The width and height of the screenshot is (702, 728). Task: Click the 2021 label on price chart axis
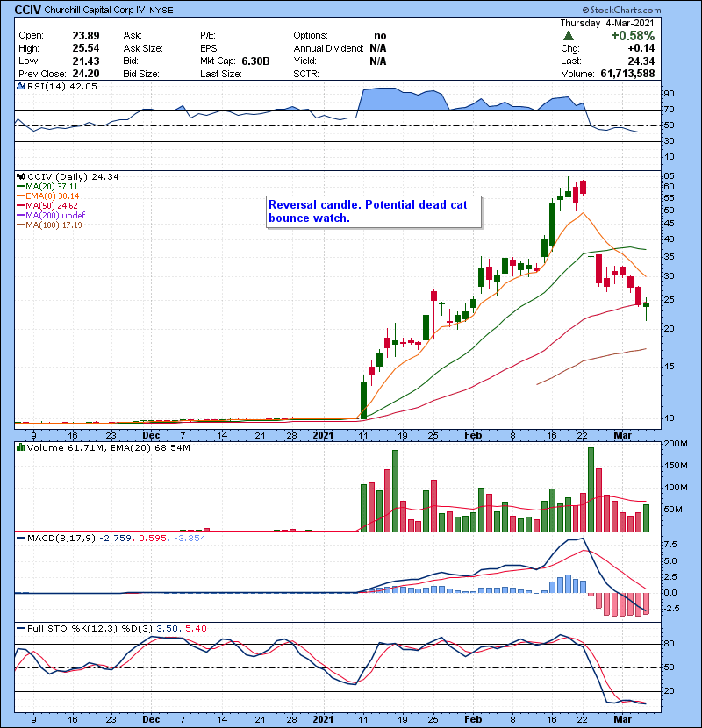click(323, 436)
